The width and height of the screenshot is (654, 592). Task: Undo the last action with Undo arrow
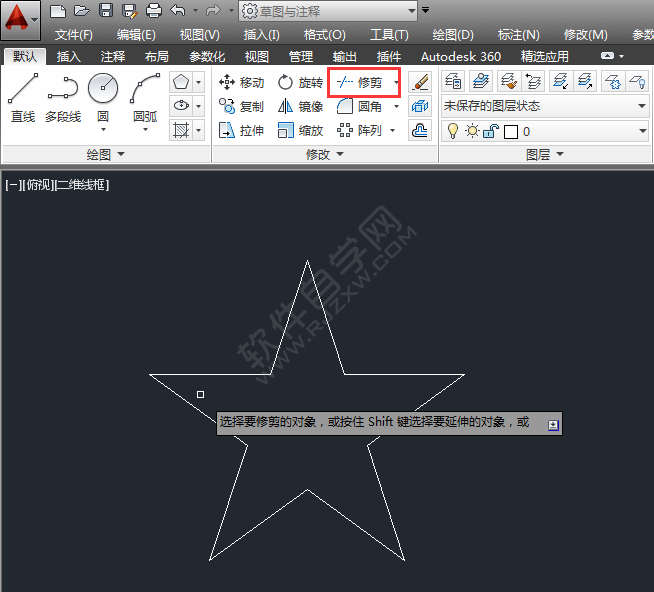(178, 10)
